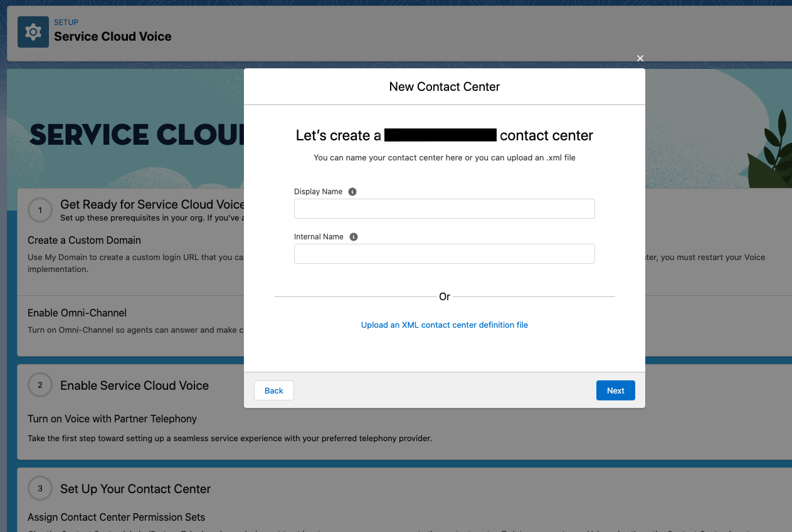Click Assign Contact Center Permission Sets heading

(x=116, y=517)
